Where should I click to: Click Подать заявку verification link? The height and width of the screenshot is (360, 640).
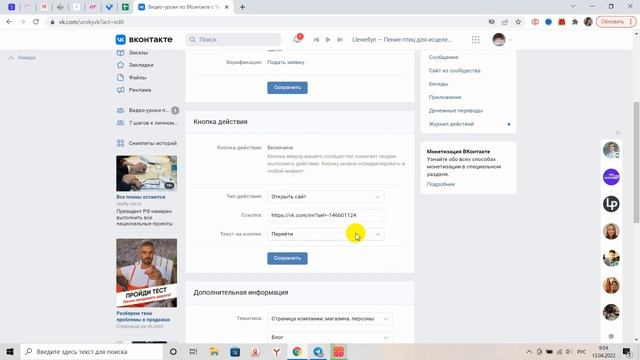coord(286,62)
